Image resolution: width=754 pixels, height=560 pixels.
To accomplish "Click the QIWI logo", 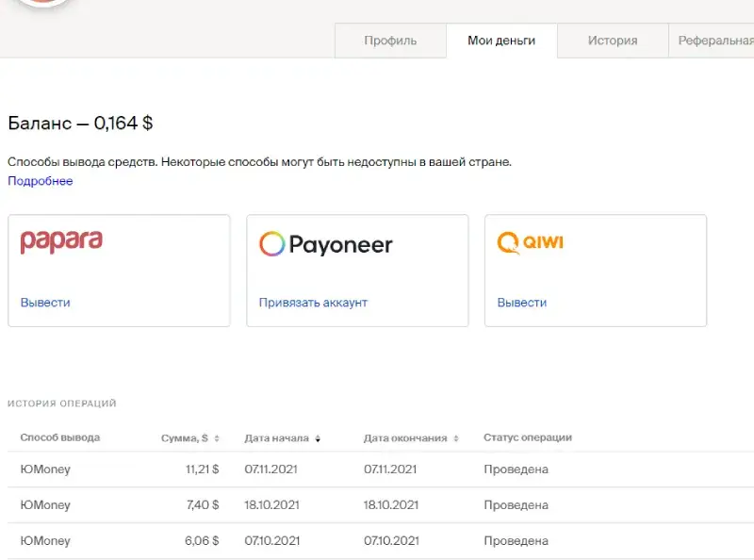I will tap(530, 242).
